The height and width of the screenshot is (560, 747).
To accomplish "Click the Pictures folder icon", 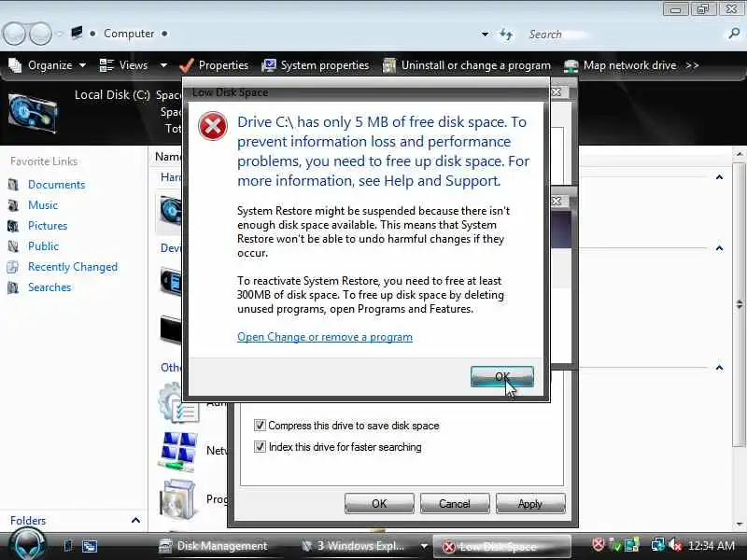I will pos(13,226).
